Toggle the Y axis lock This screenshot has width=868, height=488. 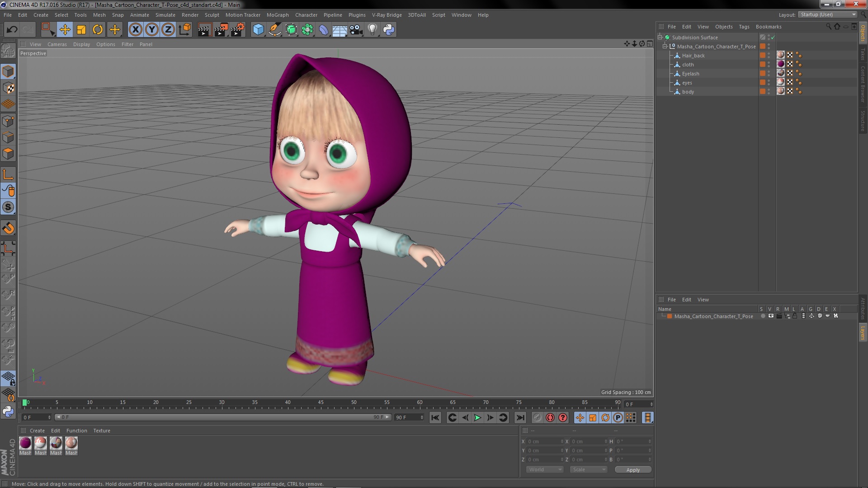[x=152, y=30]
